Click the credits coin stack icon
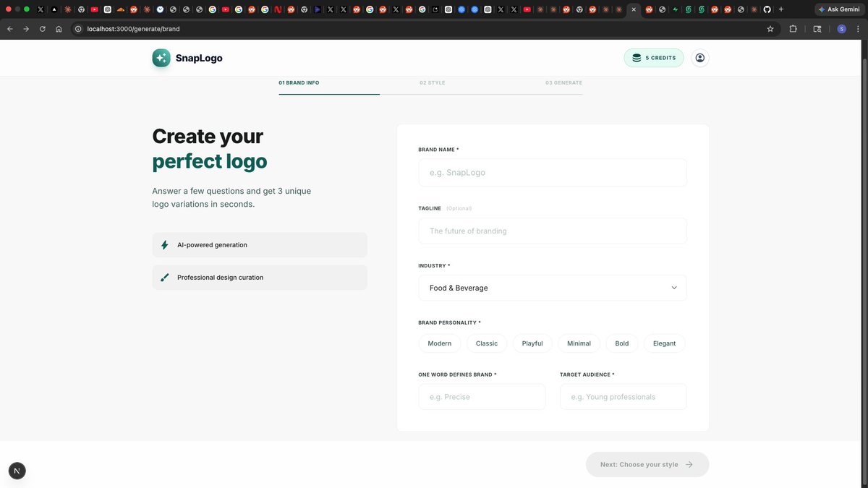 [637, 58]
